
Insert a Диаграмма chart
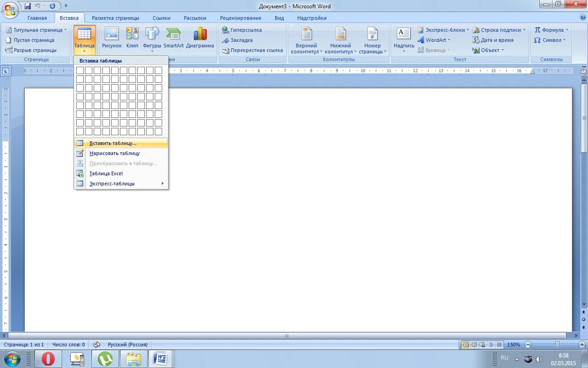click(200, 38)
